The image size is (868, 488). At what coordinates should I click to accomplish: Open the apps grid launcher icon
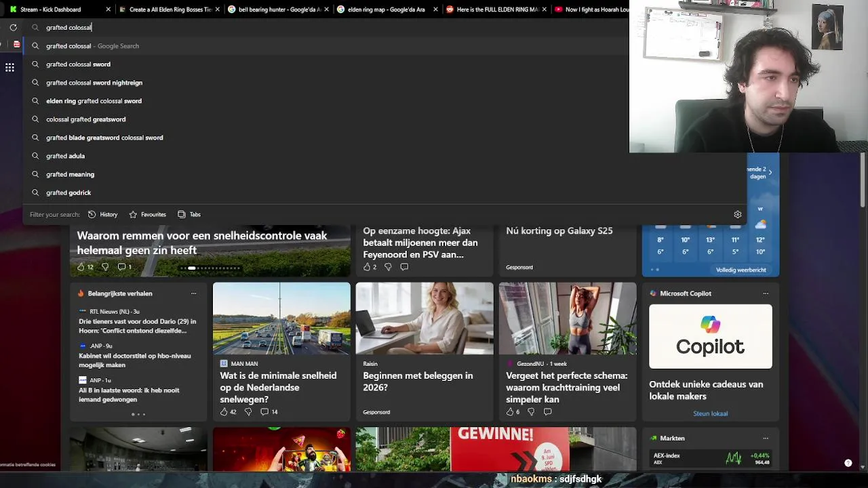pyautogui.click(x=9, y=67)
